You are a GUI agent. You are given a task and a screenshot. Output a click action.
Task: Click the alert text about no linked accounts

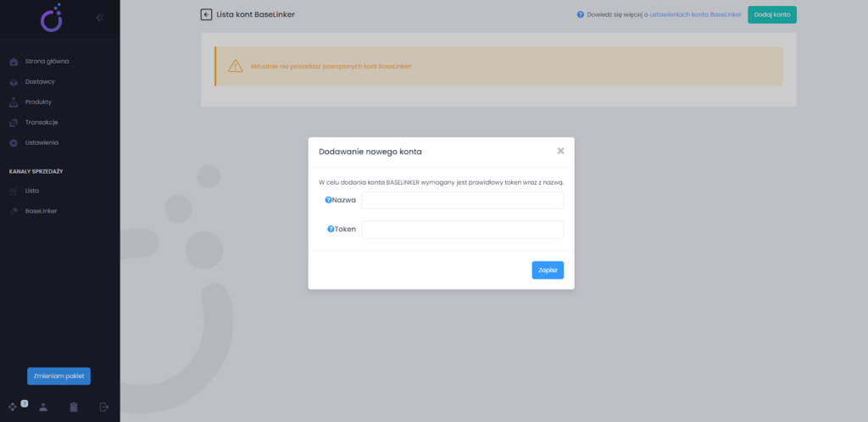point(331,66)
